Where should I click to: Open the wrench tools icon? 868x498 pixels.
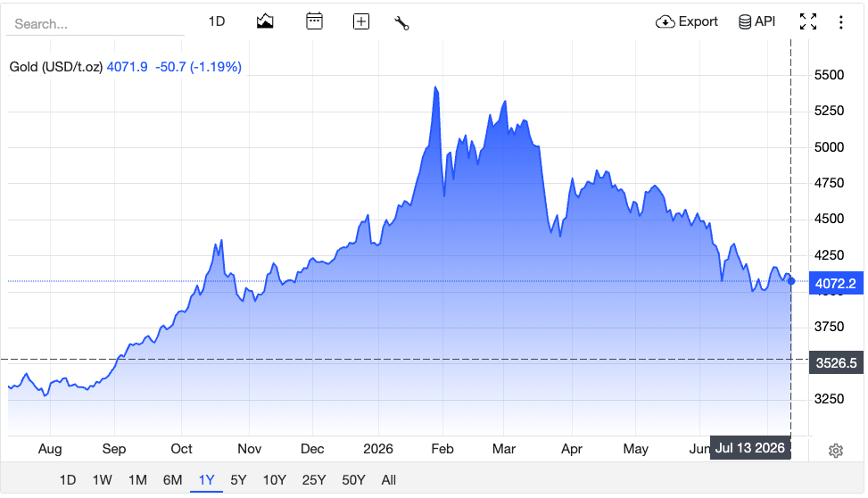401,22
